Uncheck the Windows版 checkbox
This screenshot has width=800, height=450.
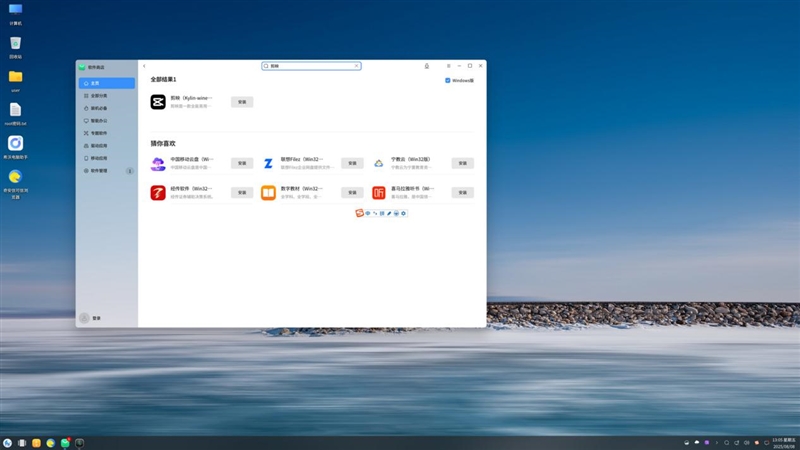(448, 80)
